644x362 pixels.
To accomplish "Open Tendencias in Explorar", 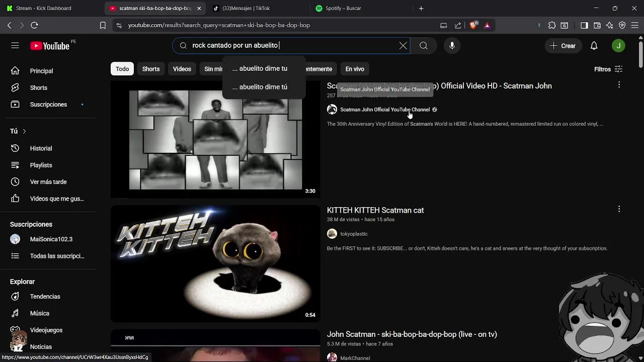I will 48,297.
